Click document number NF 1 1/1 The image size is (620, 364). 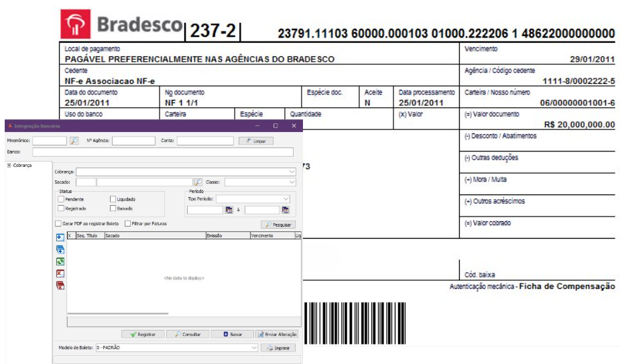[182, 103]
